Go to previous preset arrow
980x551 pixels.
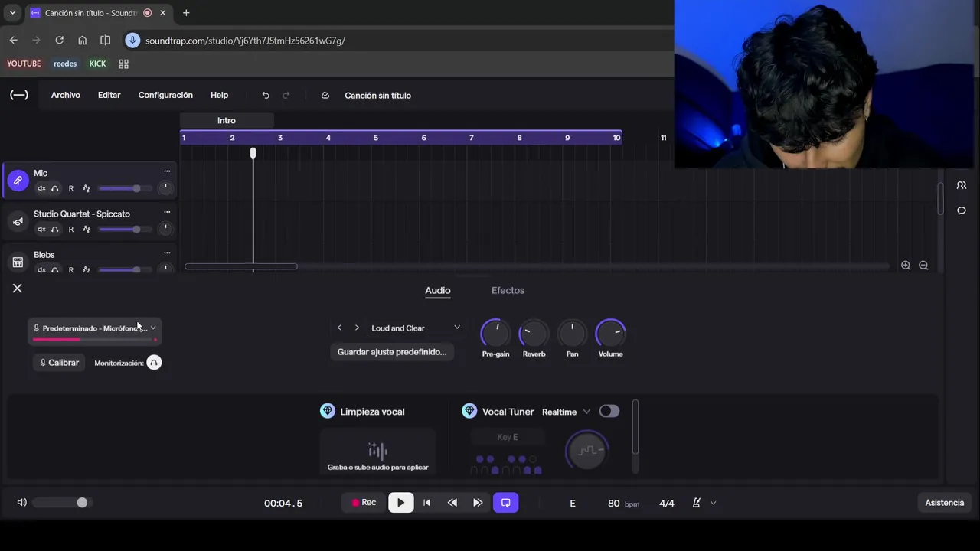pos(339,328)
